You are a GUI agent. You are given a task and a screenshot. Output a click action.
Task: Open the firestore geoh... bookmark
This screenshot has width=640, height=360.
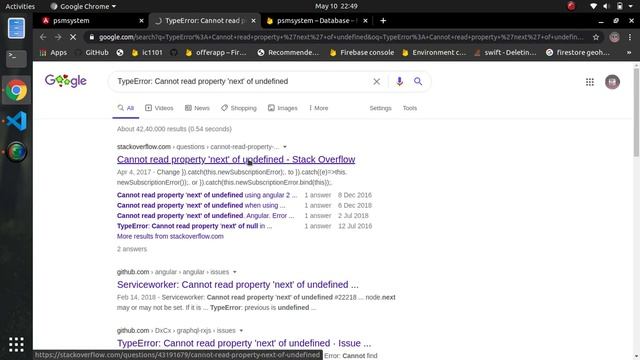(x=578, y=53)
